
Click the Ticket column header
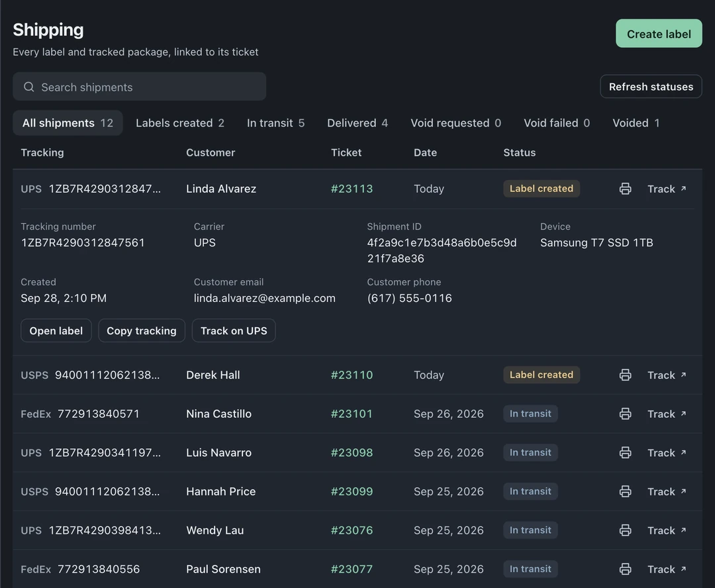click(346, 152)
